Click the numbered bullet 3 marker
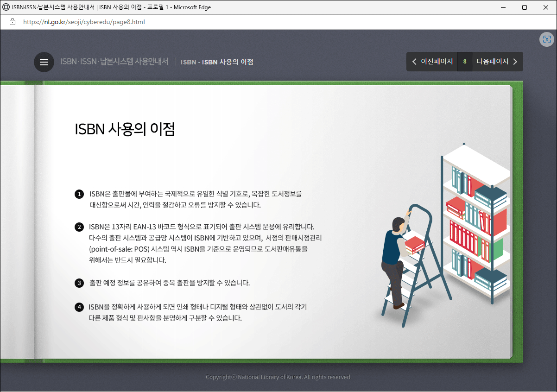Viewport: 557px width, 392px height. coord(79,283)
